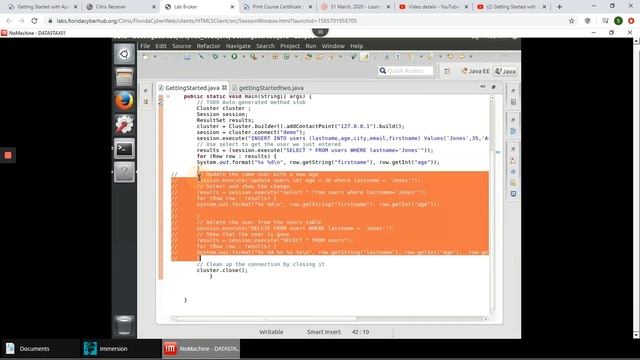This screenshot has height=360, width=640.
Task: Switch to the Loom browser tab
Action: click(355, 7)
